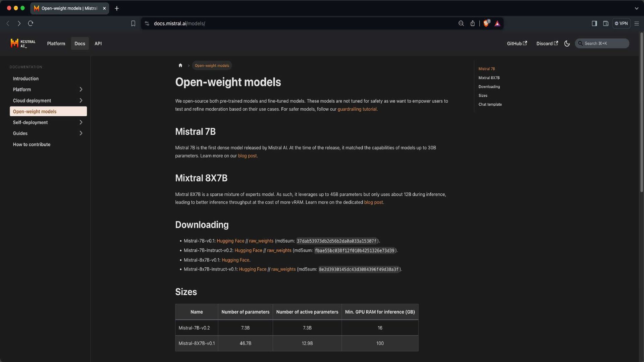Go back with browser back arrow
644x362 pixels.
(x=8, y=23)
